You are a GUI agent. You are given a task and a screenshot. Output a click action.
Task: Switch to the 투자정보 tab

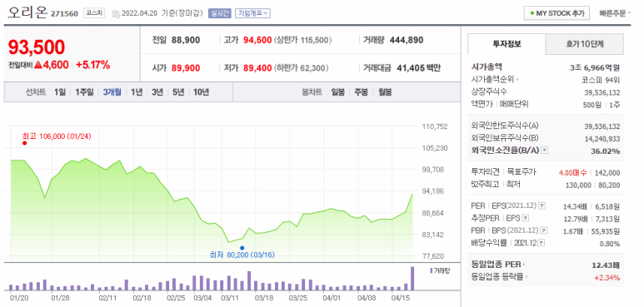tap(507, 44)
